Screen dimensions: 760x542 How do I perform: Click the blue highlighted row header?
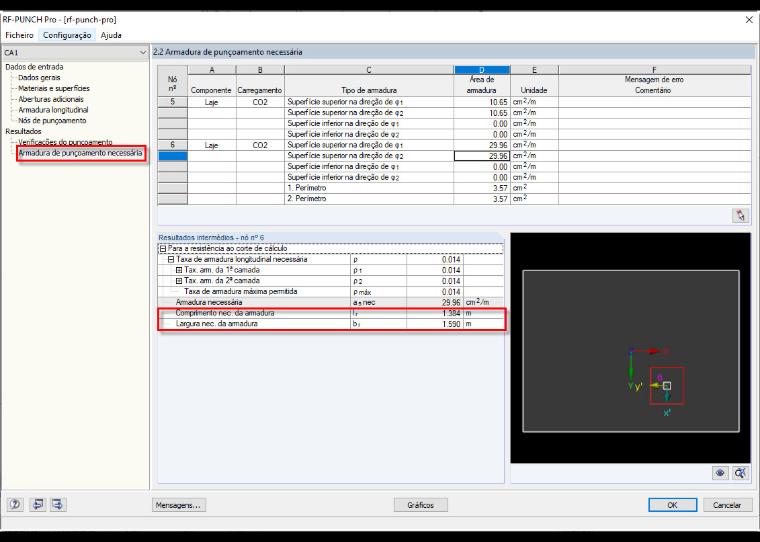[173, 156]
